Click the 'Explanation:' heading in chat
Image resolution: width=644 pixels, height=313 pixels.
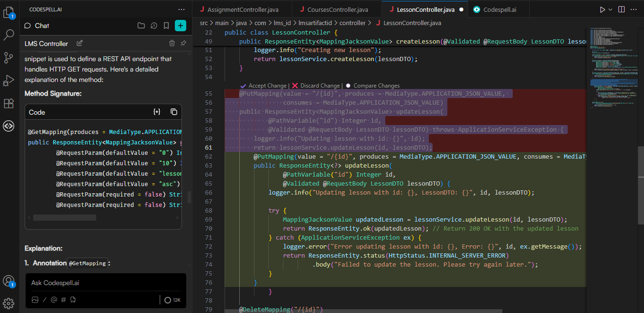[44, 248]
